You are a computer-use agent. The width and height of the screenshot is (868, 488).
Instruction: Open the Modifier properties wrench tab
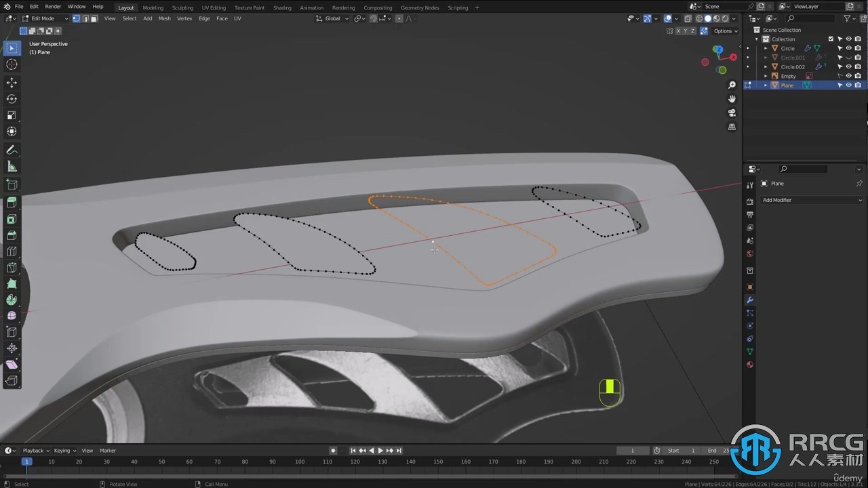click(x=749, y=300)
